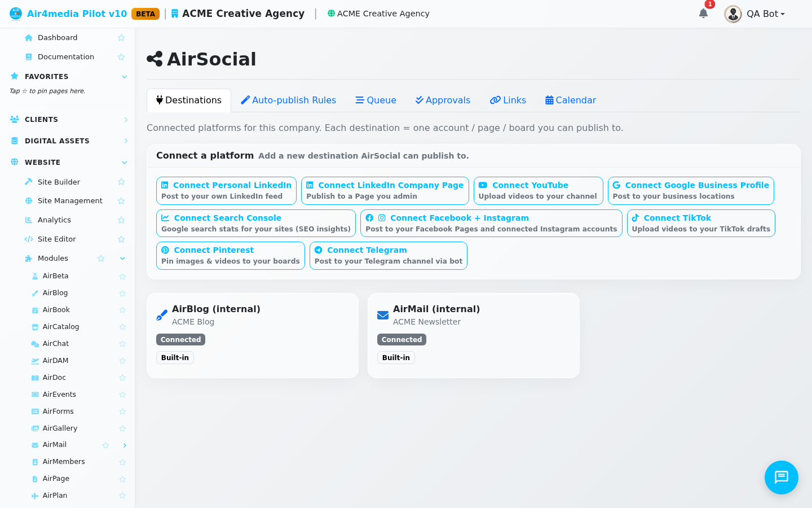This screenshot has height=508, width=812.
Task: Switch to the Queue tab
Action: tap(376, 100)
